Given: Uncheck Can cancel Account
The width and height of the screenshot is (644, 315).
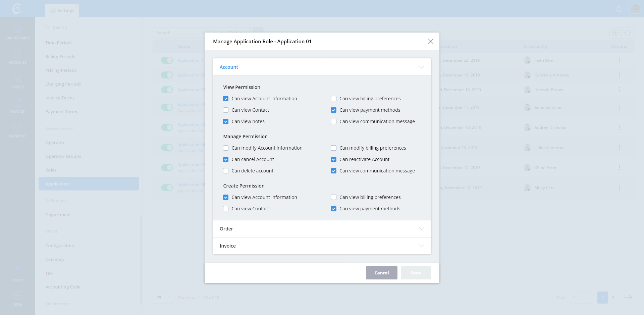Looking at the screenshot, I should pyautogui.click(x=226, y=159).
